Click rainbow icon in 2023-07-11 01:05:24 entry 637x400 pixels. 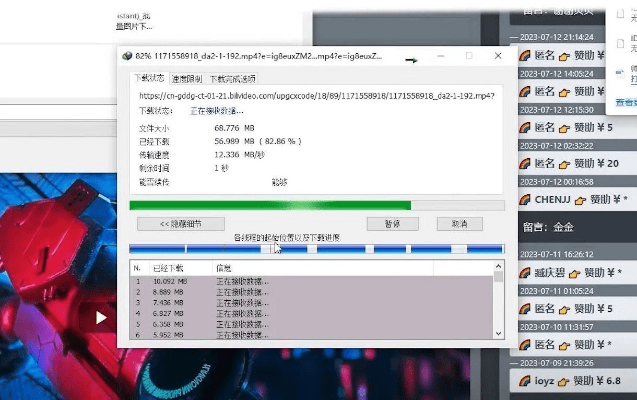coord(525,309)
